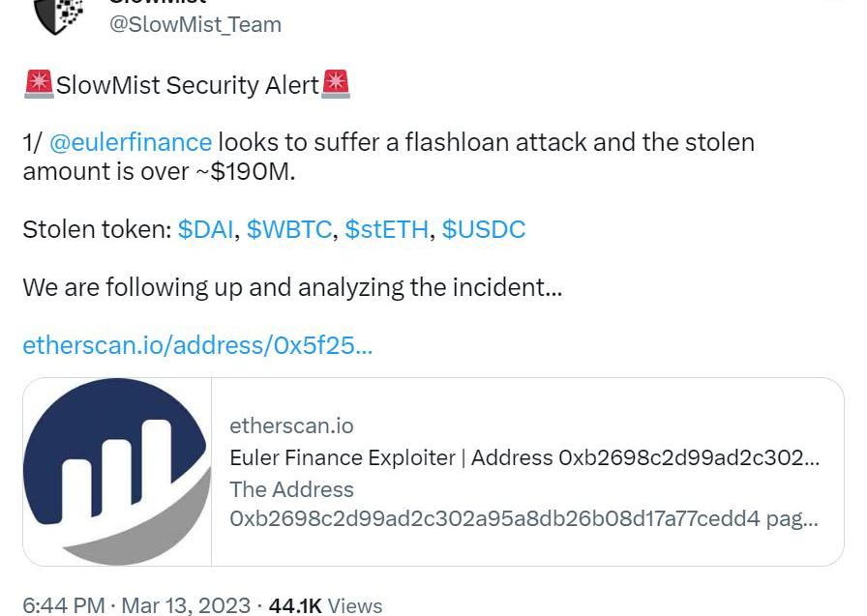Click the siren emoji after 'Security Alert'
Image resolution: width=867 pixels, height=616 pixels.
[x=336, y=84]
